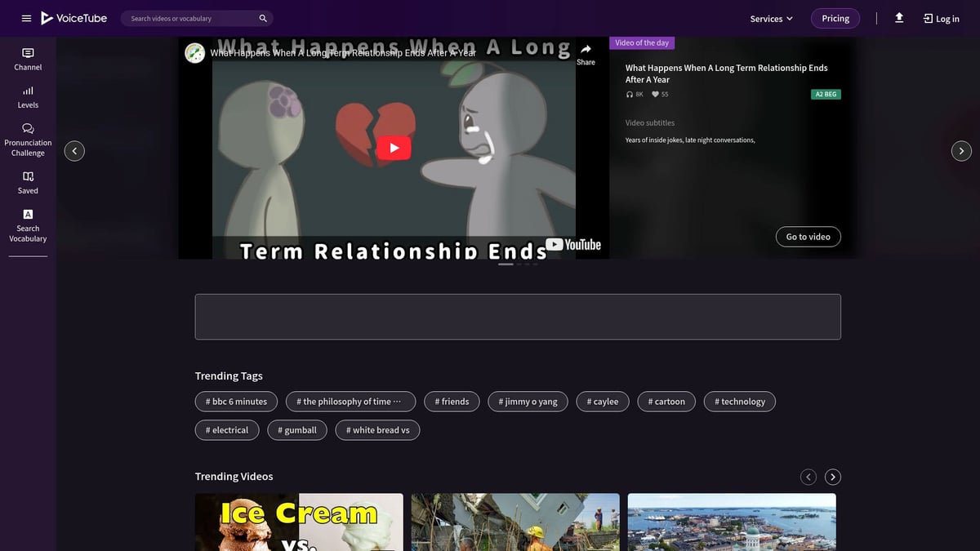Click the Go to video button
The image size is (980, 551).
coord(808,237)
